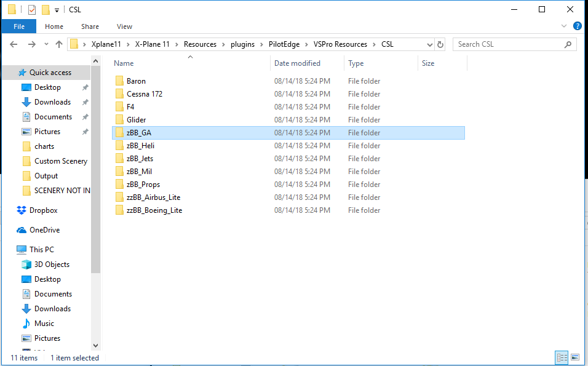The width and height of the screenshot is (588, 366).
Task: Click the Up directory arrow icon
Action: click(x=59, y=44)
